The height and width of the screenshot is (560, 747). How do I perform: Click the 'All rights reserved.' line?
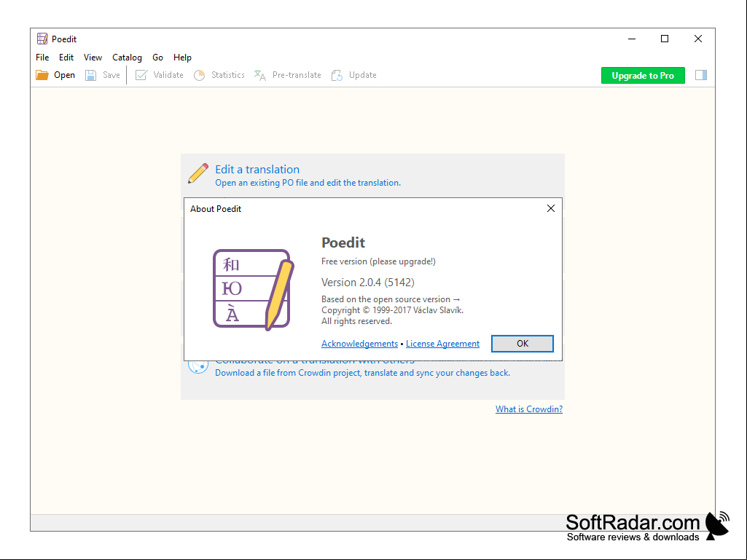[x=357, y=321]
